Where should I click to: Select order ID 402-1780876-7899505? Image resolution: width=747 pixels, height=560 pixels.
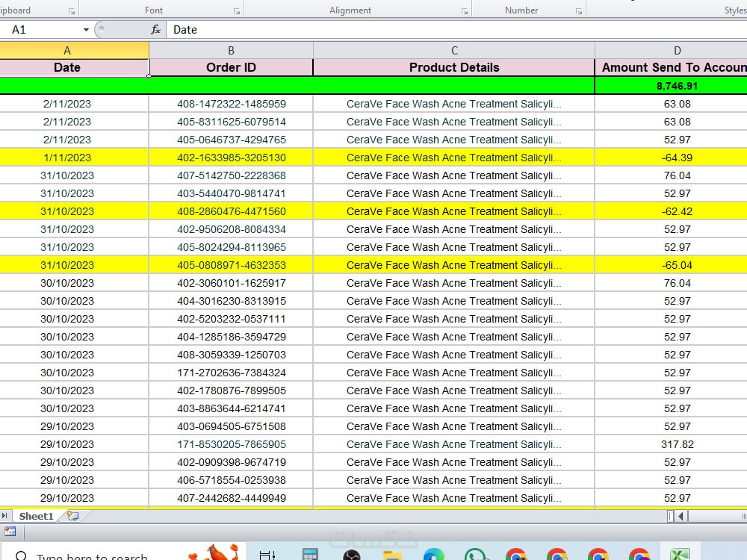point(231,391)
